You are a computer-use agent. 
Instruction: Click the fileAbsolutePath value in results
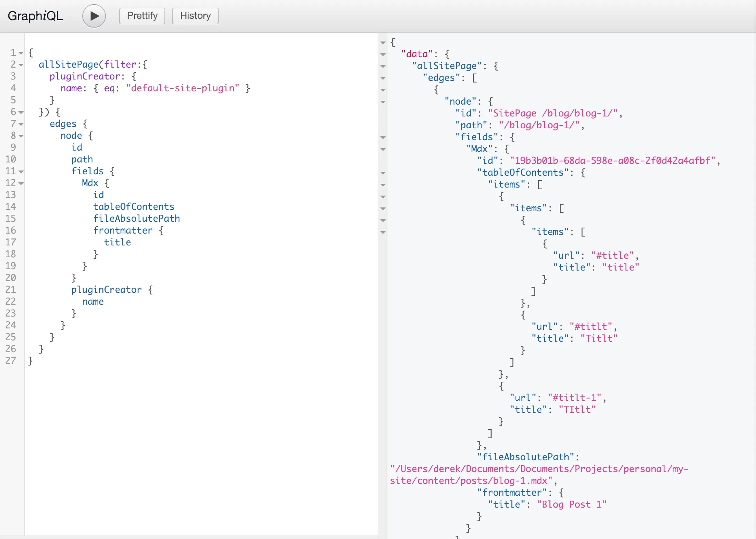click(538, 469)
